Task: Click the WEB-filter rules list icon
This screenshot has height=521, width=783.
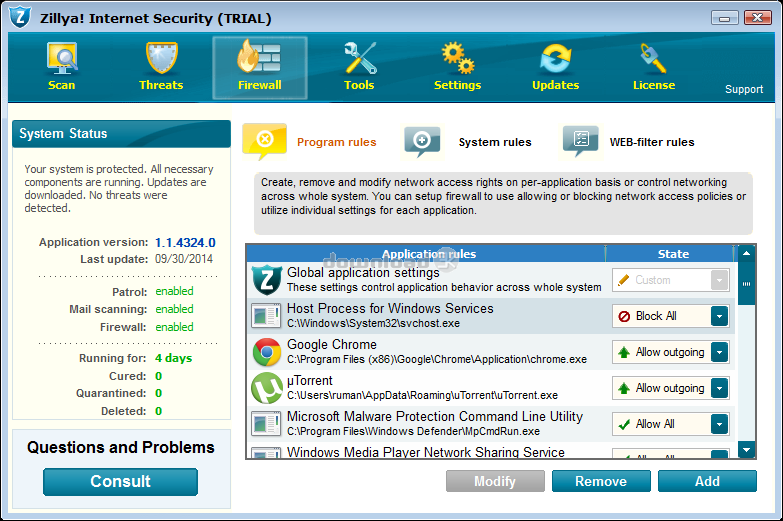Action: 580,142
